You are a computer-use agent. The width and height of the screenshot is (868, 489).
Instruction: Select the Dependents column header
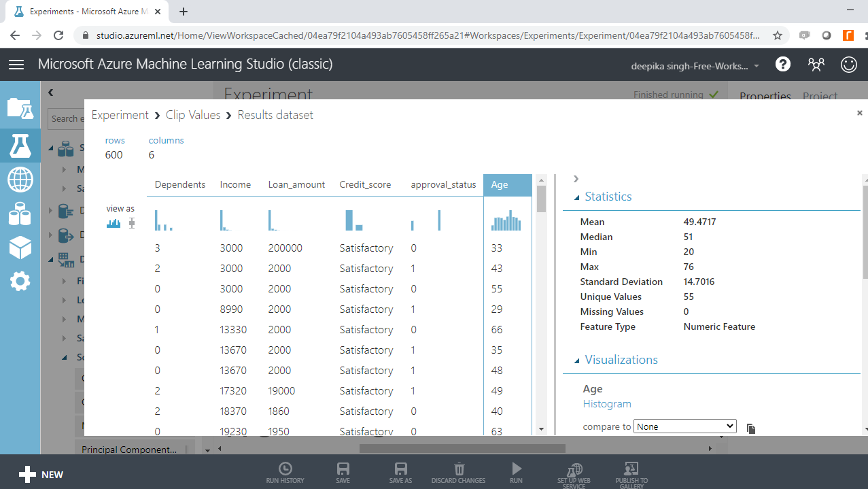pos(180,184)
